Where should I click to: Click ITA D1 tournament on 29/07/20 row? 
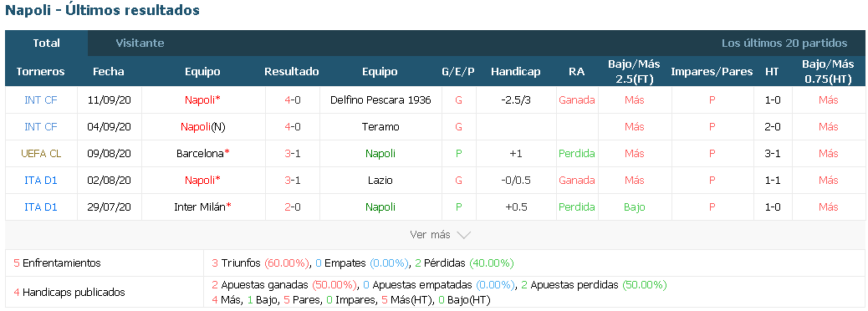(x=41, y=207)
